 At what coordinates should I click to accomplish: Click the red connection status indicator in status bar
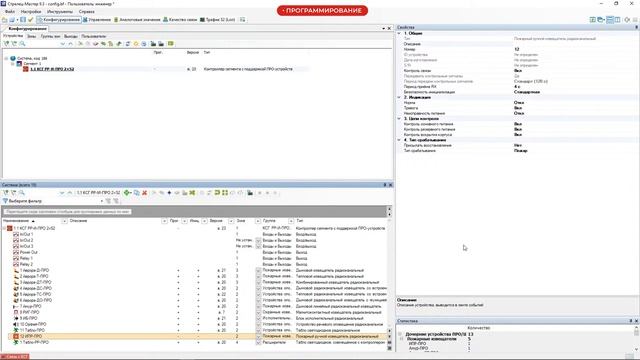[14, 357]
